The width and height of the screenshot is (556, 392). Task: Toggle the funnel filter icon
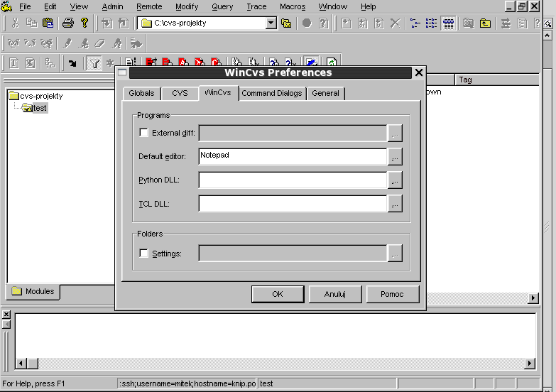click(x=94, y=63)
